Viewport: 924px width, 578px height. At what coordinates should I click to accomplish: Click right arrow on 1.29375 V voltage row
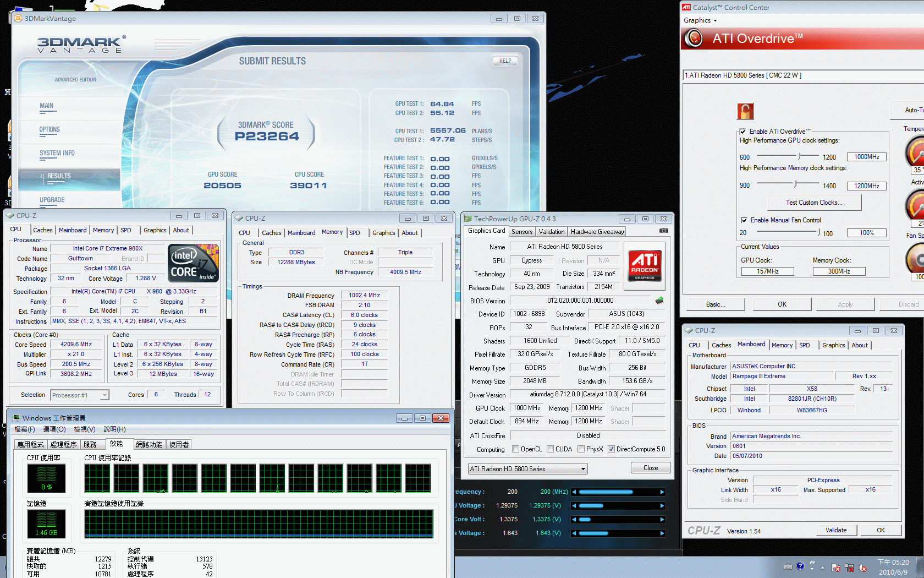(662, 506)
